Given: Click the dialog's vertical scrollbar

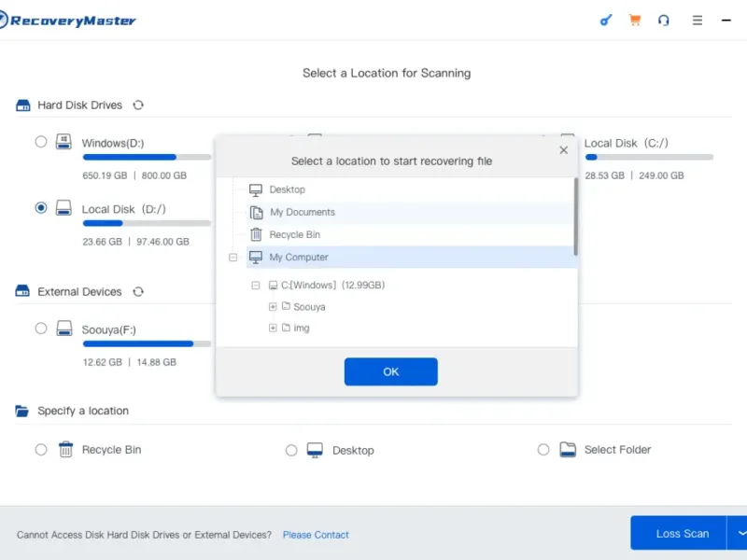Looking at the screenshot, I should pyautogui.click(x=576, y=217).
